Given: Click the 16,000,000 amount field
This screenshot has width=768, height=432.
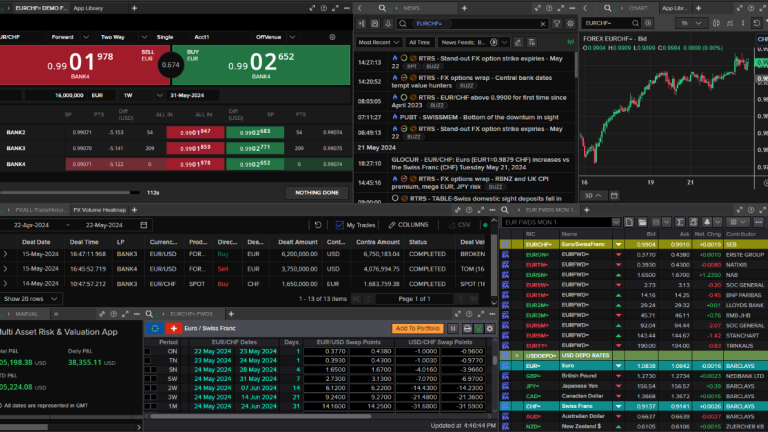Looking at the screenshot, I should [x=55, y=95].
